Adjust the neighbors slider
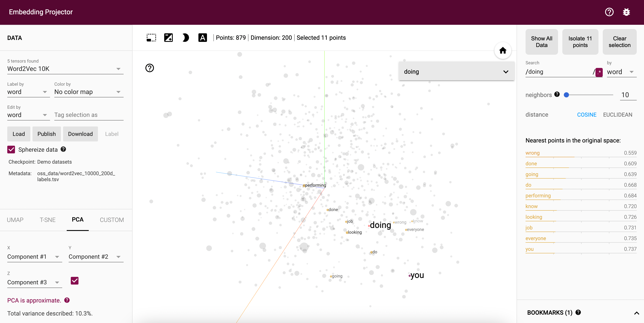 (x=567, y=95)
